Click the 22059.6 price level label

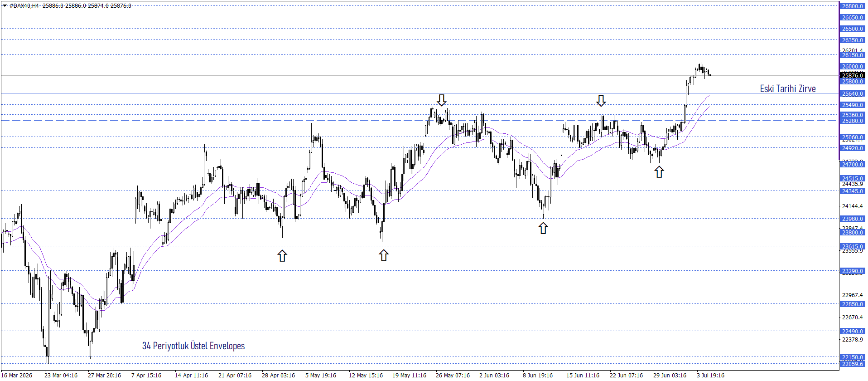pyautogui.click(x=853, y=364)
